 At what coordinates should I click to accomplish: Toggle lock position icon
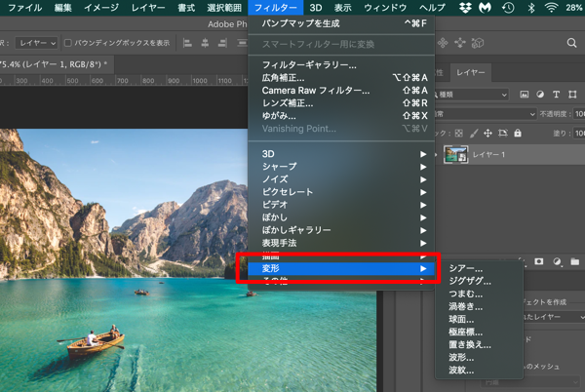pos(488,134)
